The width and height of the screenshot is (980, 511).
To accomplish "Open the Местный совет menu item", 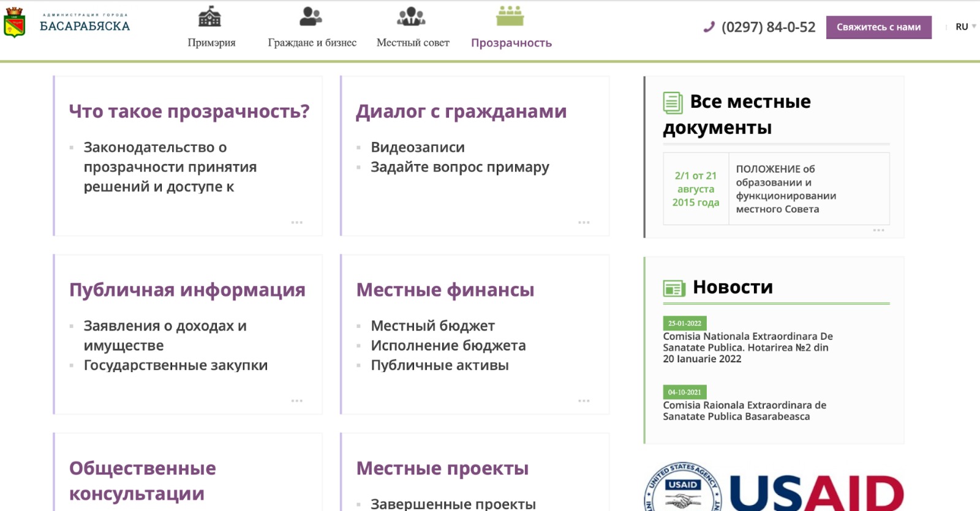I will [413, 43].
